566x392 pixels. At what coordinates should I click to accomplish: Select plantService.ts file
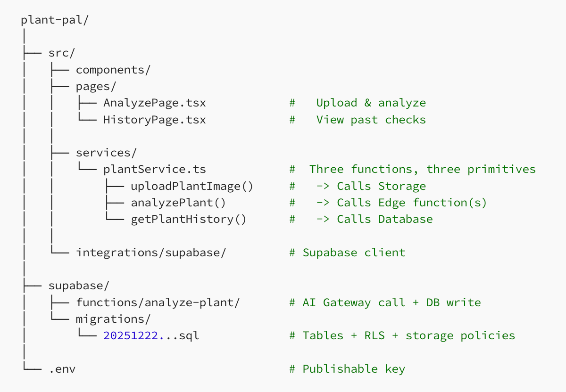click(154, 169)
